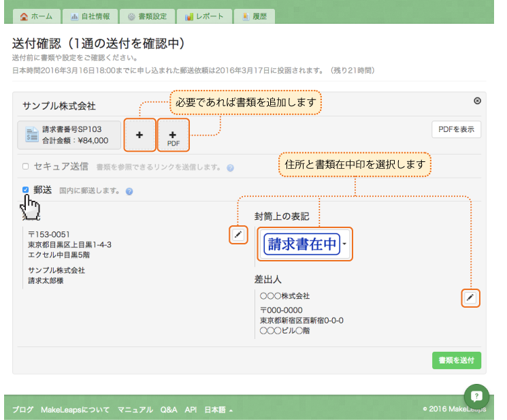
Task: Click the 請求書番号SP103 document thumbnail
Action: pyautogui.click(x=69, y=135)
